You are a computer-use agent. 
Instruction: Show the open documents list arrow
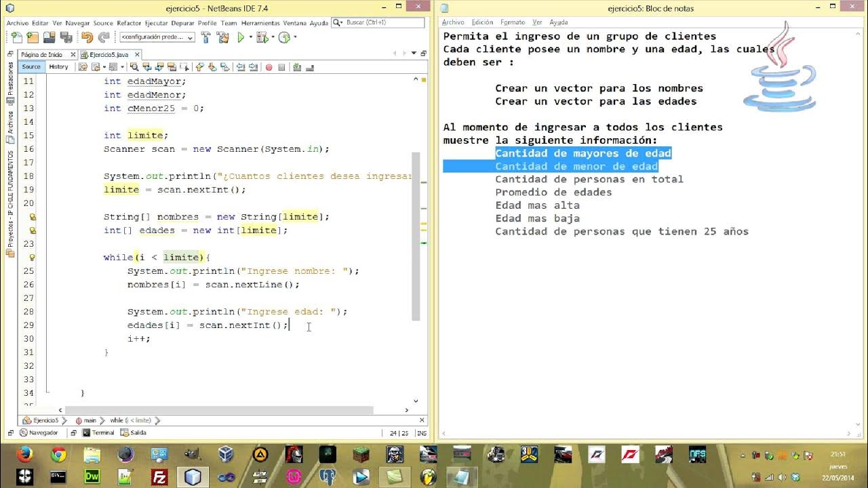(x=414, y=53)
